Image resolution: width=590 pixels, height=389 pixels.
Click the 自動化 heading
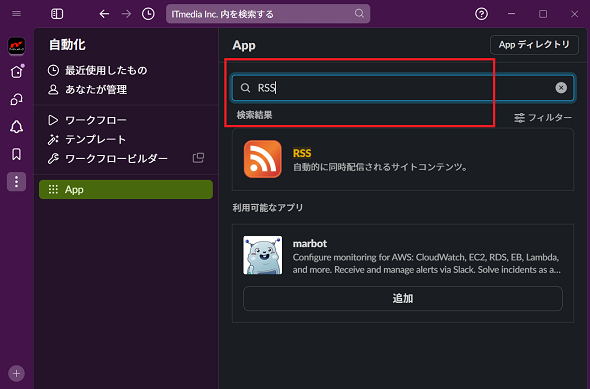[67, 45]
